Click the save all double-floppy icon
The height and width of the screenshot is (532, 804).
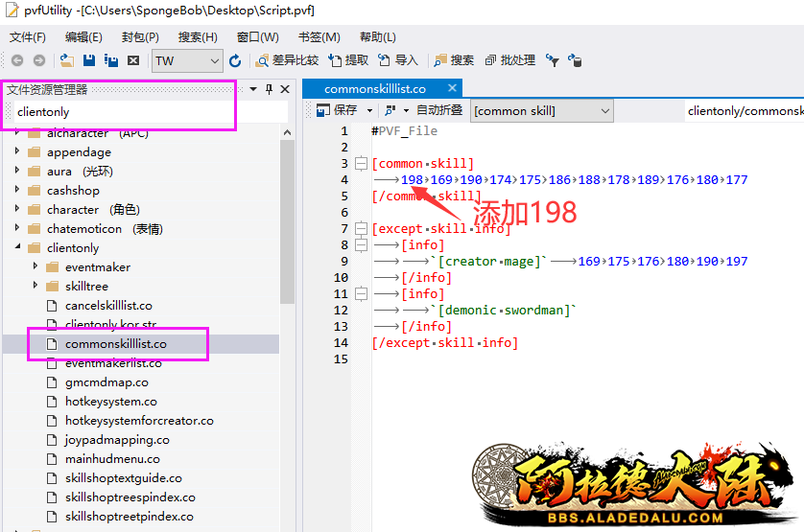(111, 60)
